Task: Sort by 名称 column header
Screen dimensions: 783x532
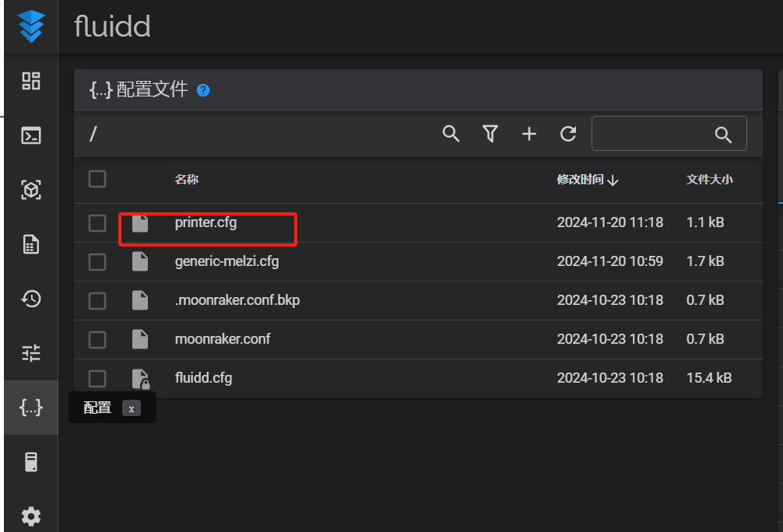Action: tap(187, 180)
